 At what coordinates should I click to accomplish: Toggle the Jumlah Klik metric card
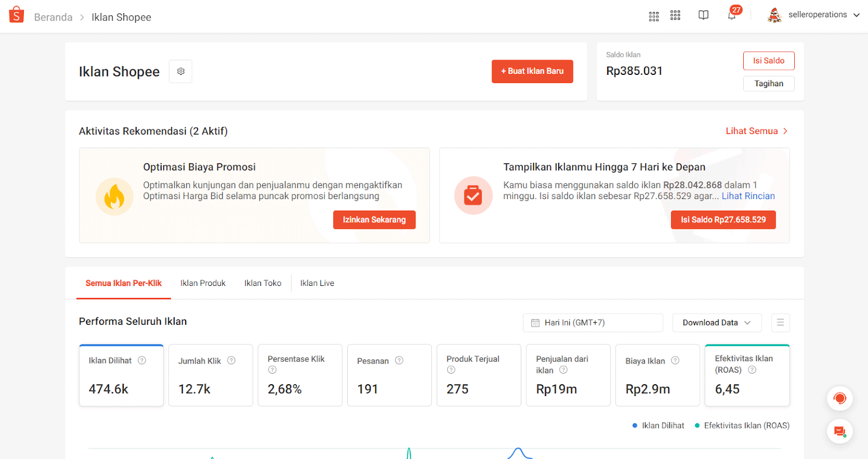(210, 375)
